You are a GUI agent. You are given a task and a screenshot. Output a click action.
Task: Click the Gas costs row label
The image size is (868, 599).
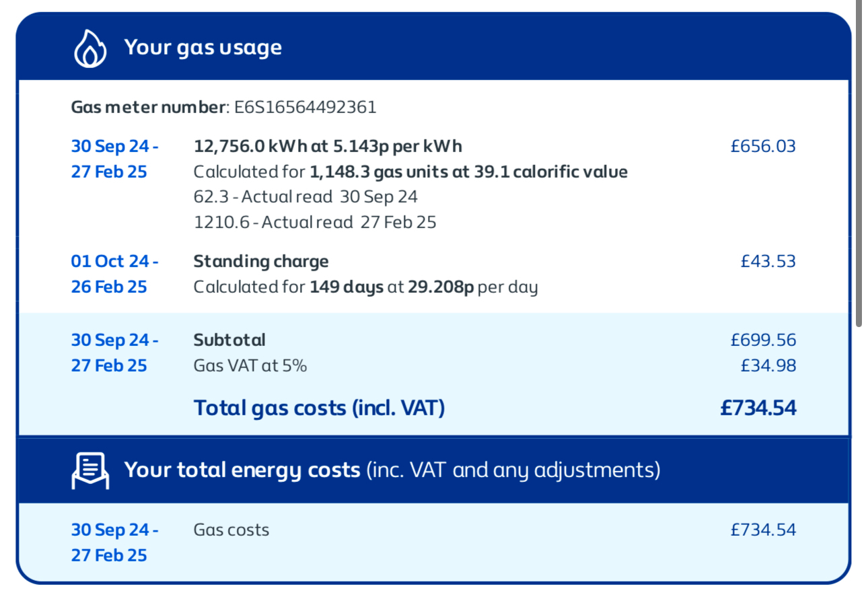pyautogui.click(x=231, y=530)
